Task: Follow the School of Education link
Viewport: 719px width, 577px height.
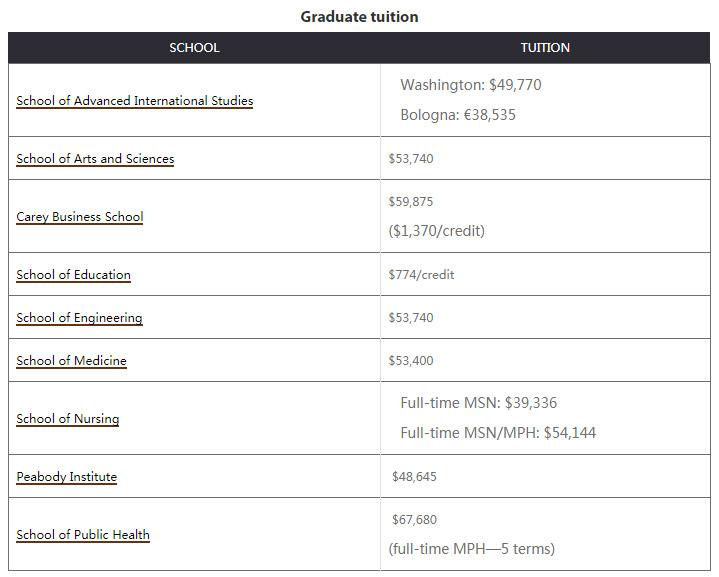Action: (73, 274)
